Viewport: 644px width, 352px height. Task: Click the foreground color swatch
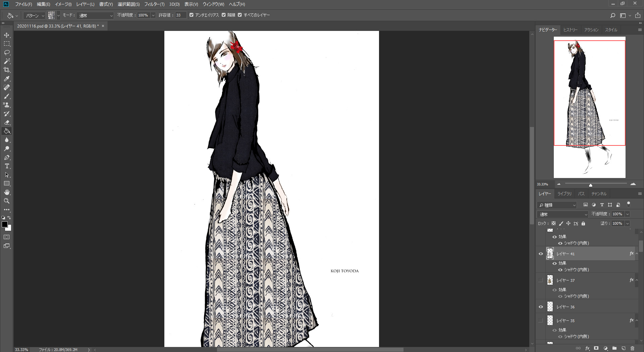pos(5,224)
